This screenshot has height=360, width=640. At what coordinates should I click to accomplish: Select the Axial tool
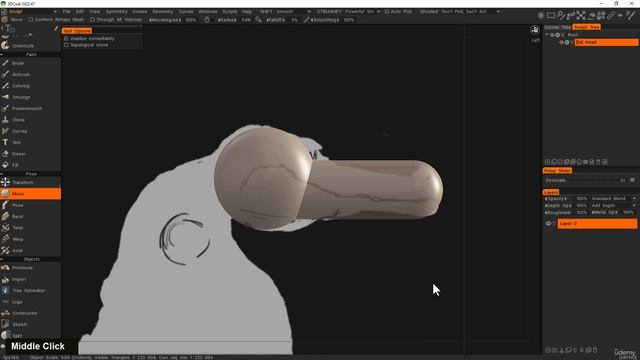coord(31,250)
